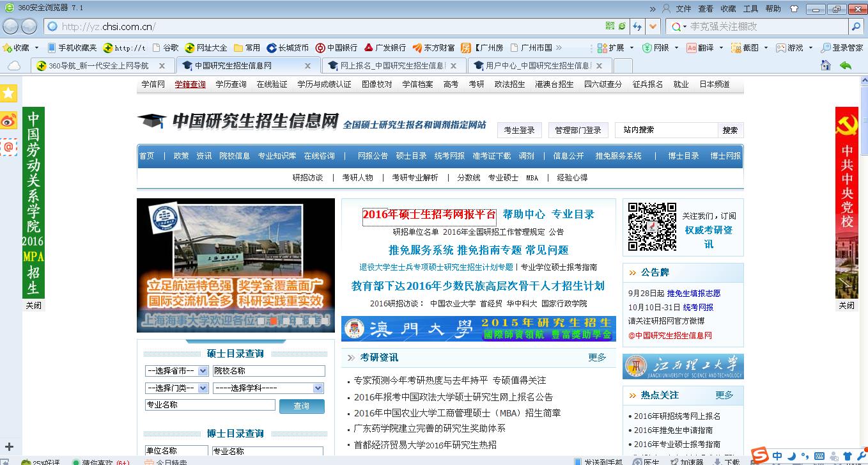Close the right 中共中央党校 ad
The height and width of the screenshot is (465, 868).
(x=846, y=306)
